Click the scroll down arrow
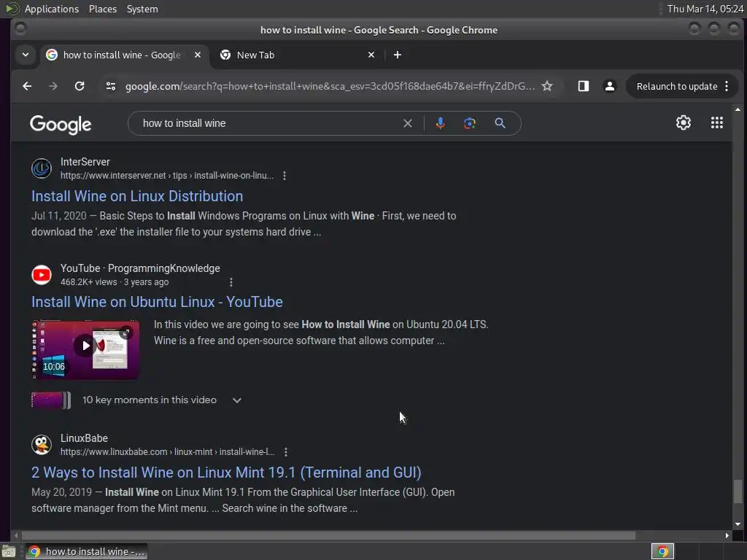747x560 pixels. click(x=738, y=524)
